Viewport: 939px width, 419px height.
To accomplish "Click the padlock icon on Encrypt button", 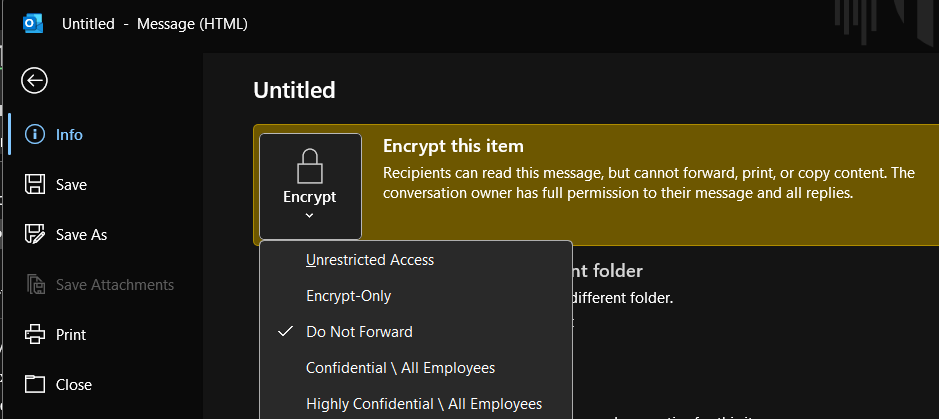I will (309, 165).
